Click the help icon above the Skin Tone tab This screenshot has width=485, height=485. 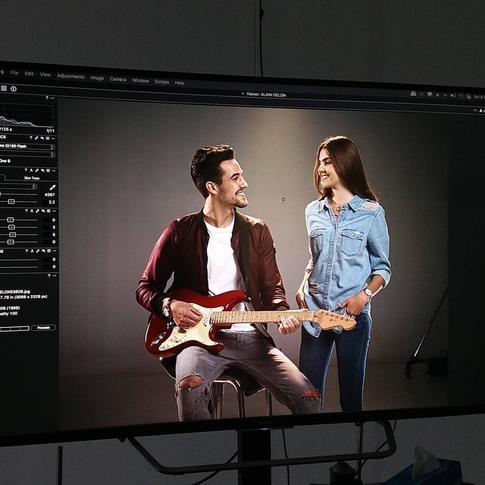[x=26, y=170]
